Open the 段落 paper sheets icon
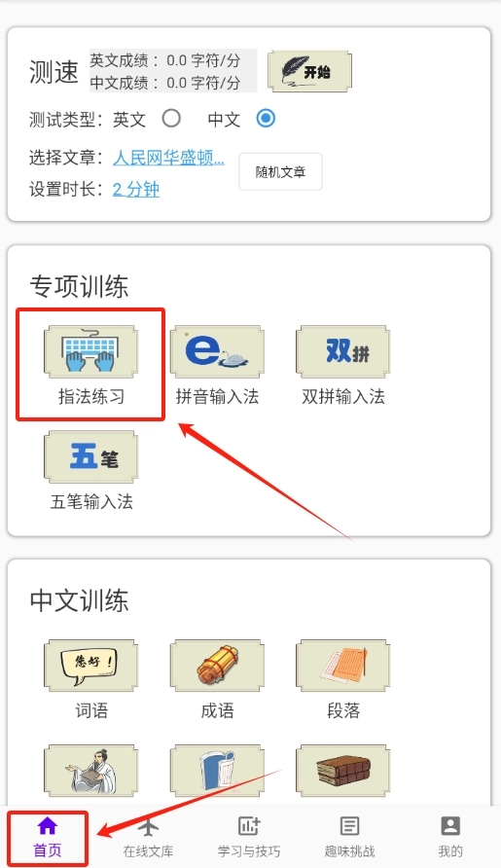This screenshot has width=501, height=868. [343, 666]
